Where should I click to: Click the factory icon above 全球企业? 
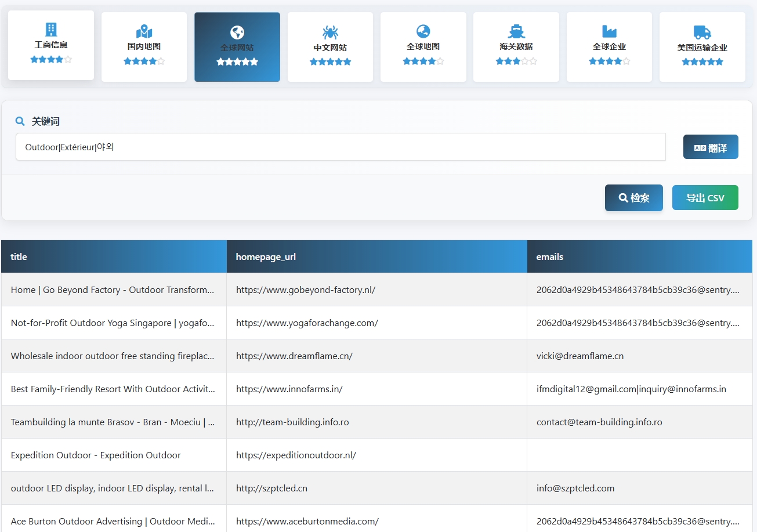pos(609,31)
